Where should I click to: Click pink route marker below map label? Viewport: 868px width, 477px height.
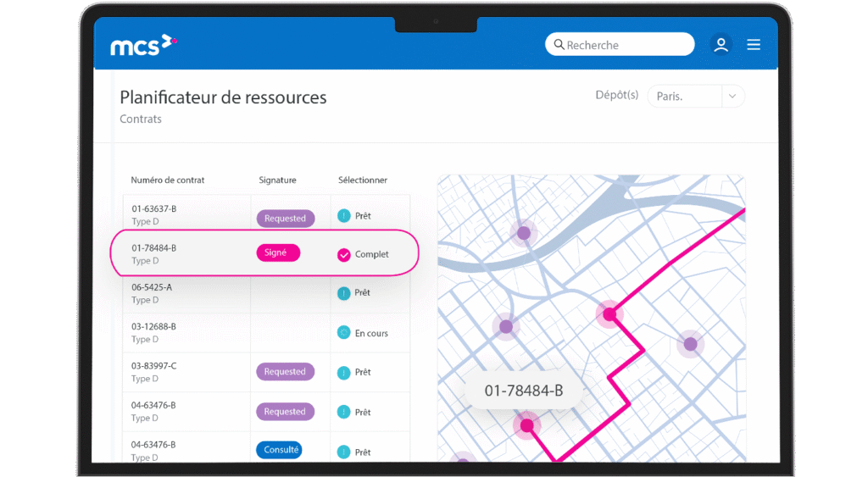[527, 425]
